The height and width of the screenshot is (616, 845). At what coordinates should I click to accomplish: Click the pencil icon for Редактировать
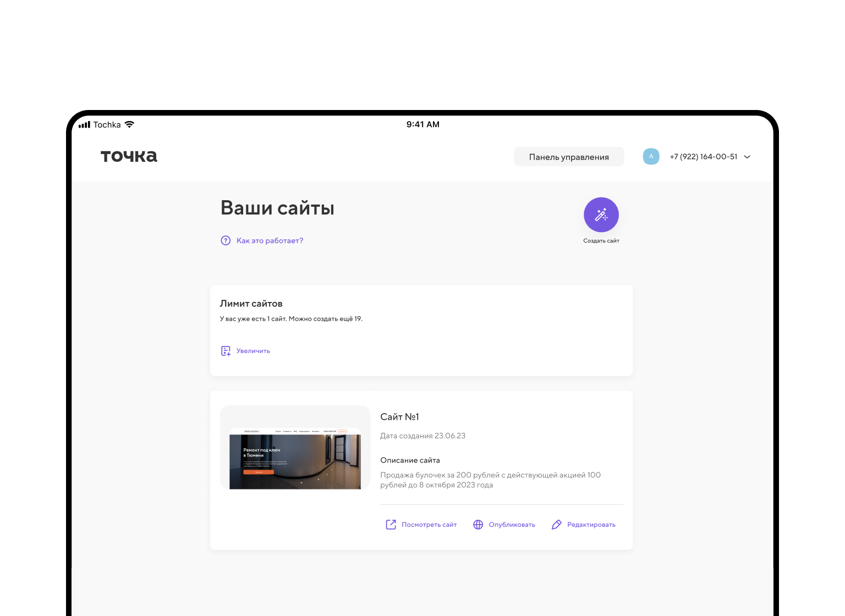click(556, 525)
